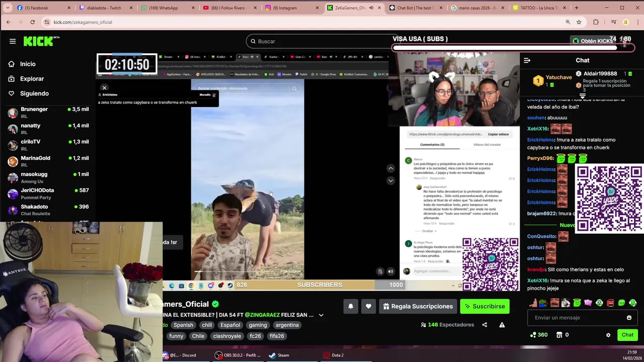Click the share stream icon
The image size is (644, 362).
point(485,325)
